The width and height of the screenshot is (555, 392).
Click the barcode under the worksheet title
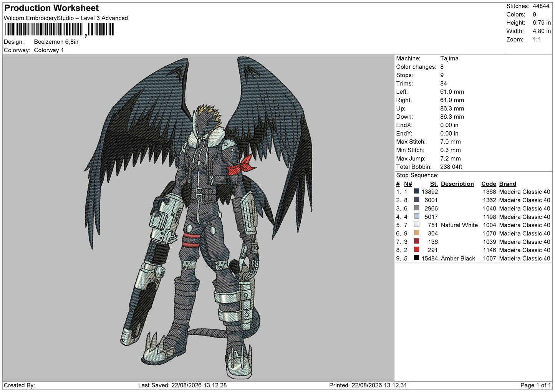[60, 30]
